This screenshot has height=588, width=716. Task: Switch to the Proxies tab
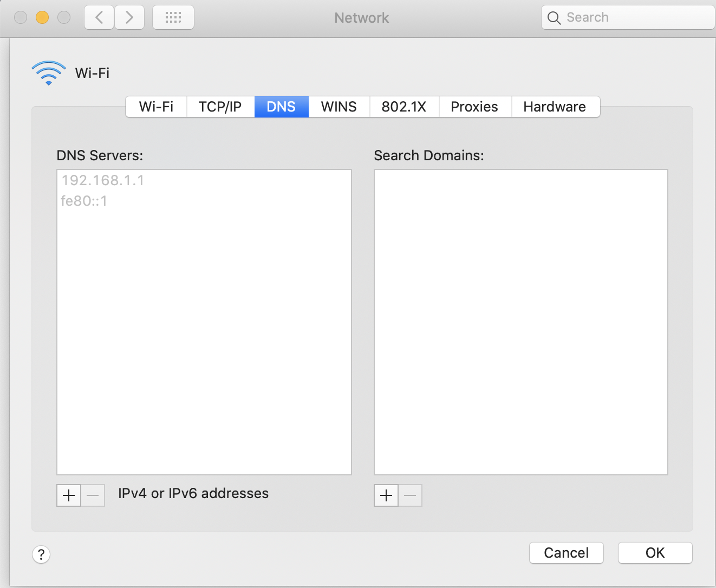(475, 107)
